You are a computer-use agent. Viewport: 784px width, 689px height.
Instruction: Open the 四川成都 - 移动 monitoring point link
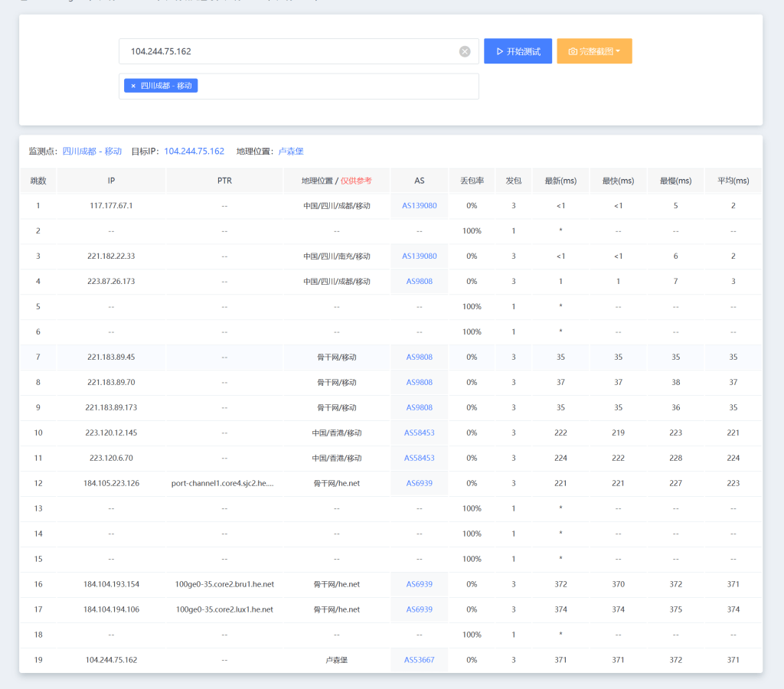pos(92,151)
